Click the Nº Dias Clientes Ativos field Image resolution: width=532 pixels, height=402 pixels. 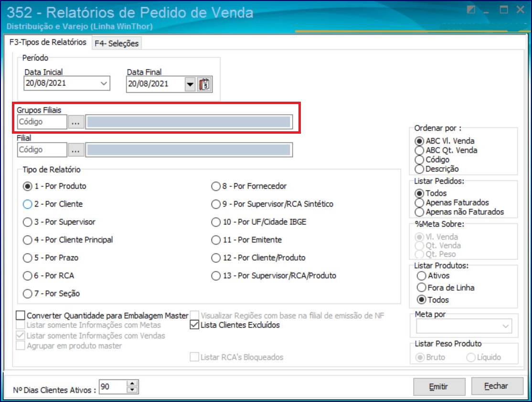pyautogui.click(x=113, y=387)
